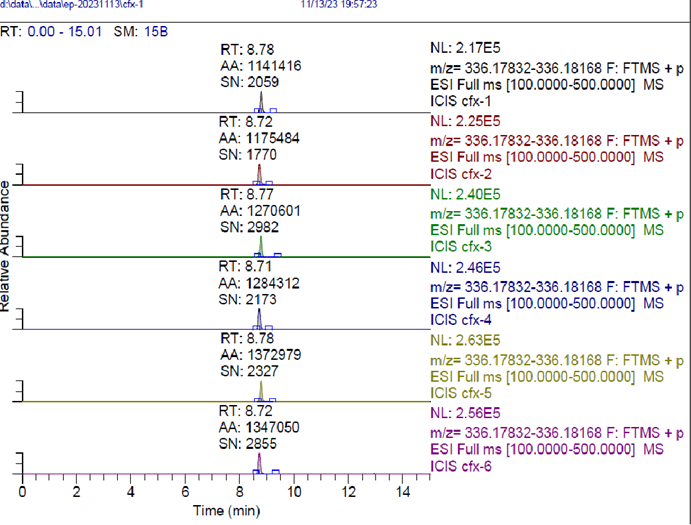Screen dimensions: 691x525
Task: Click the 'Relative Abundance' y-axis title
Action: tap(7, 247)
